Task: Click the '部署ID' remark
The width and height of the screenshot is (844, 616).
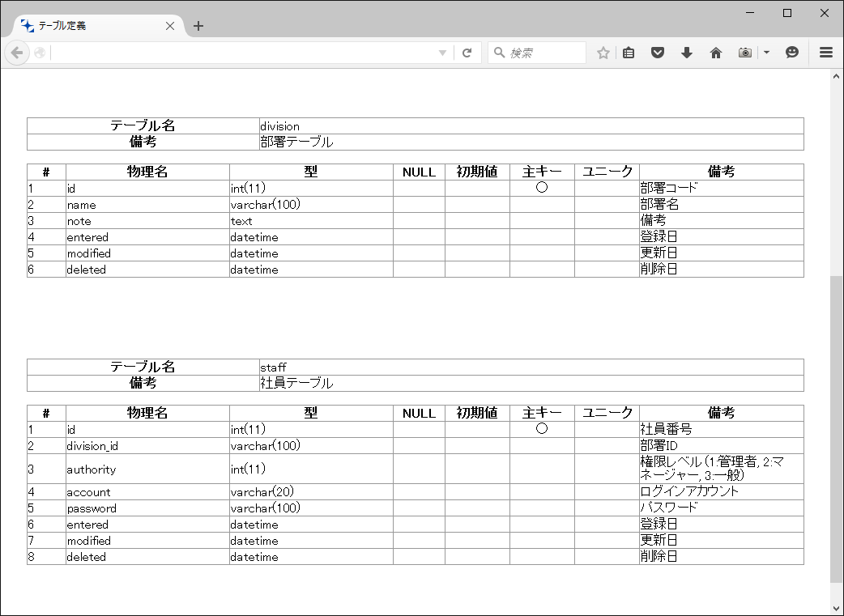Action: 659,445
